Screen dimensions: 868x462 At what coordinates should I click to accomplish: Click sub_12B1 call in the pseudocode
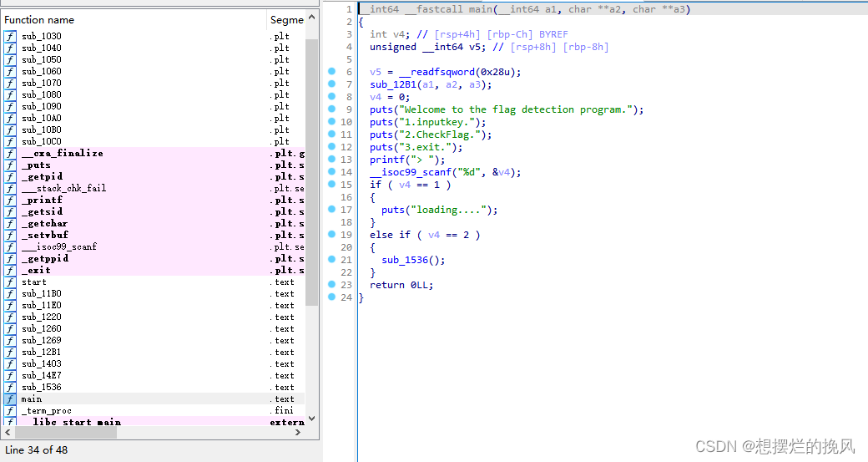(x=394, y=84)
